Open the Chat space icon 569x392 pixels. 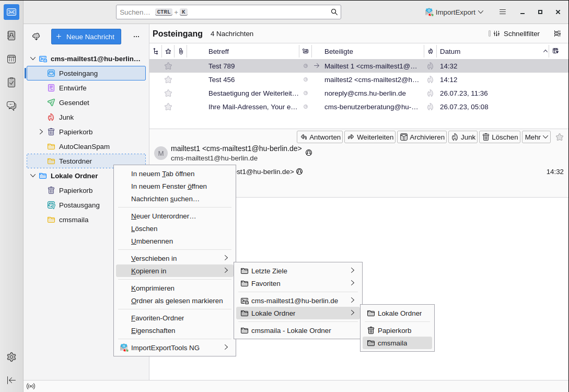[11, 106]
